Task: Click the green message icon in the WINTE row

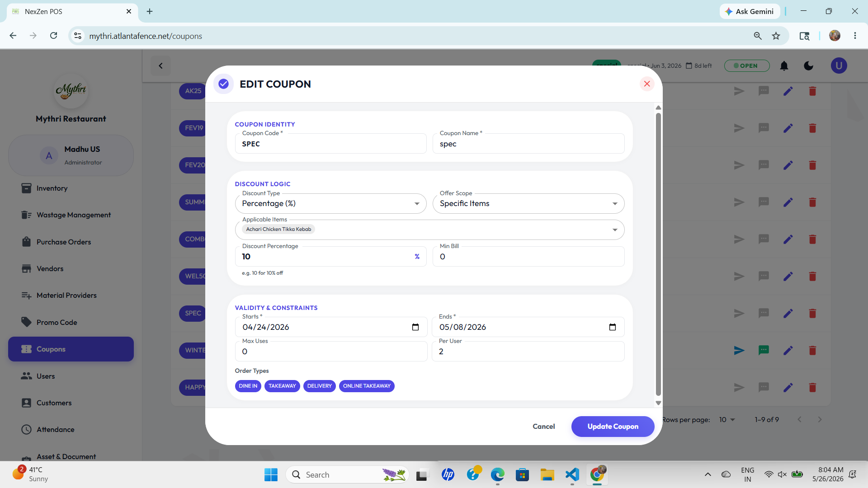Action: point(764,350)
